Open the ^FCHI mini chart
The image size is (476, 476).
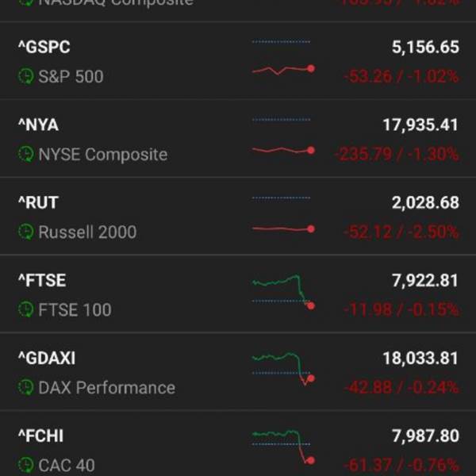click(283, 447)
